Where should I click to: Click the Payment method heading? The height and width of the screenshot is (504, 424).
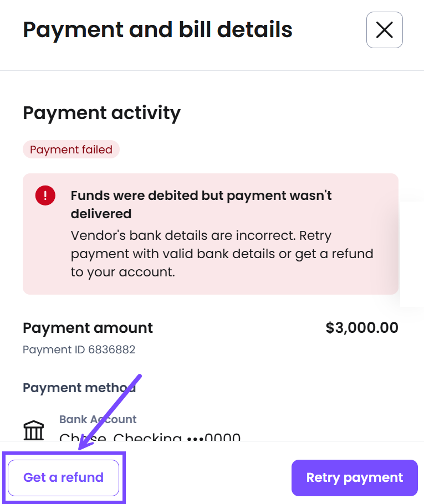(79, 388)
